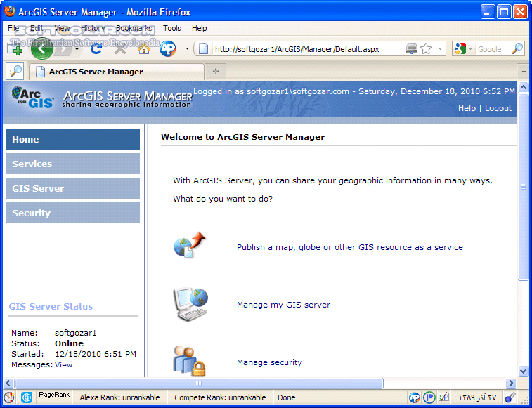
Task: Click the page icon in the address bar
Action: coord(203,49)
